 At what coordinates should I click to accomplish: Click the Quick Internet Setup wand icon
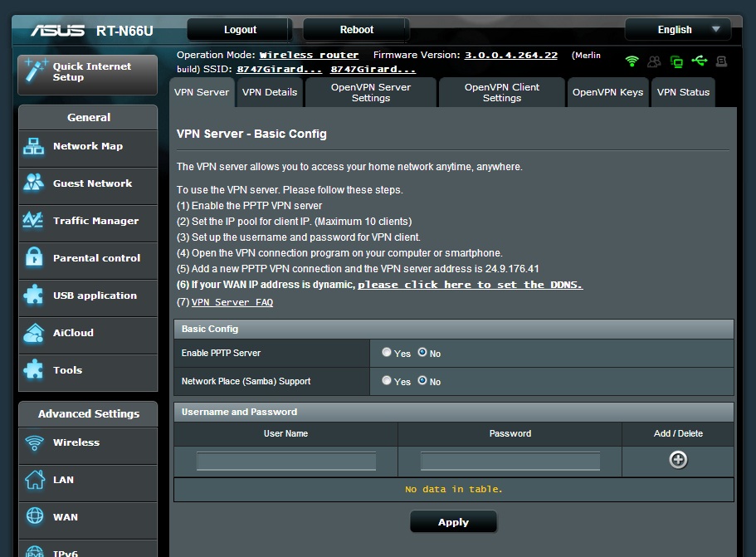36,71
